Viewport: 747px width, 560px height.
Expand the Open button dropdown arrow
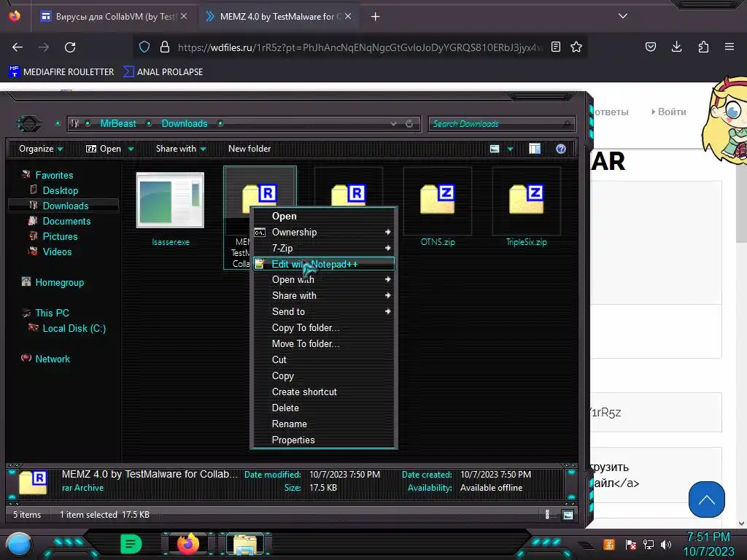click(131, 149)
